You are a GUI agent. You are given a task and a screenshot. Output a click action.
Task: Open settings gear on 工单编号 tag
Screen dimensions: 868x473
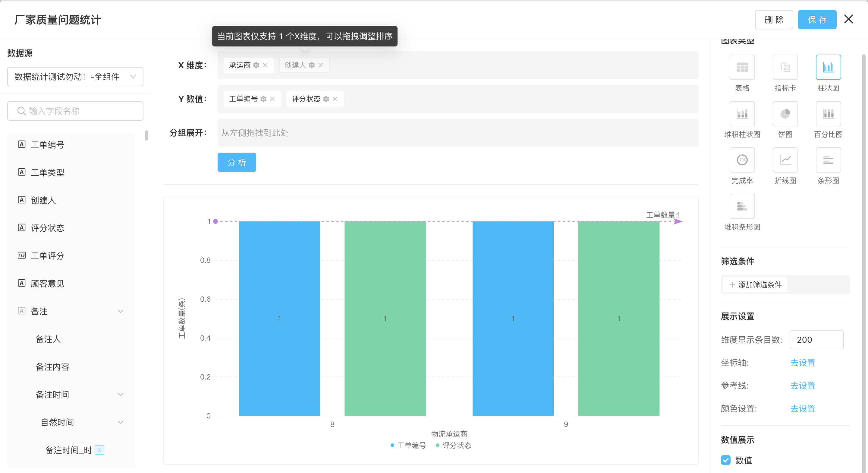coord(263,99)
